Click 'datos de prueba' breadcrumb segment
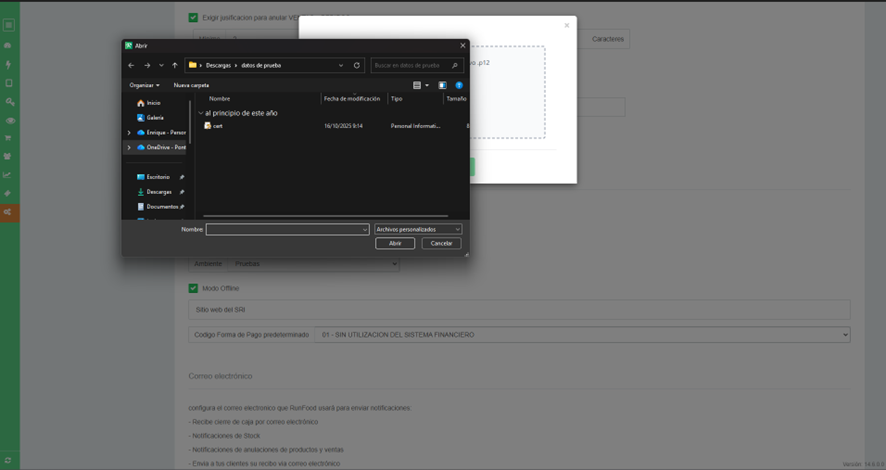This screenshot has width=886, height=470. (261, 66)
